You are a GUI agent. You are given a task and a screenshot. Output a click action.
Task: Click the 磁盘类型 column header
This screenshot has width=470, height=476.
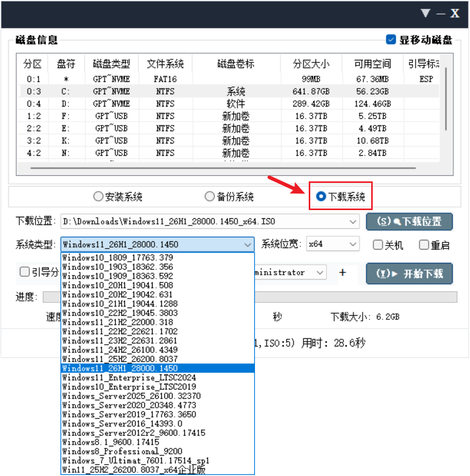click(x=111, y=64)
